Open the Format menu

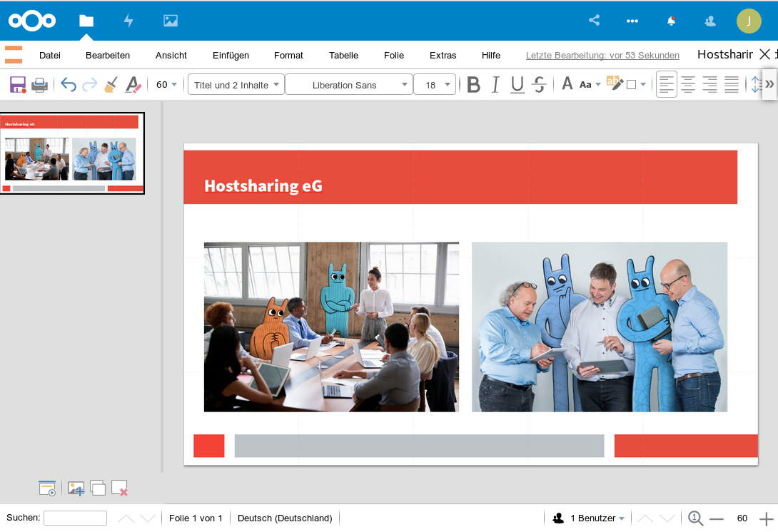pyautogui.click(x=288, y=56)
